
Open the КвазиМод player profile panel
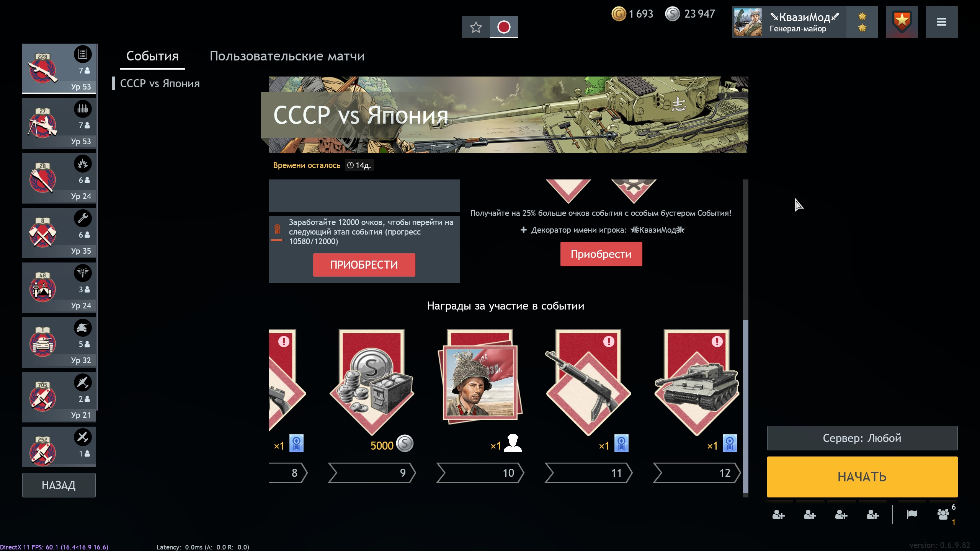(x=805, y=22)
